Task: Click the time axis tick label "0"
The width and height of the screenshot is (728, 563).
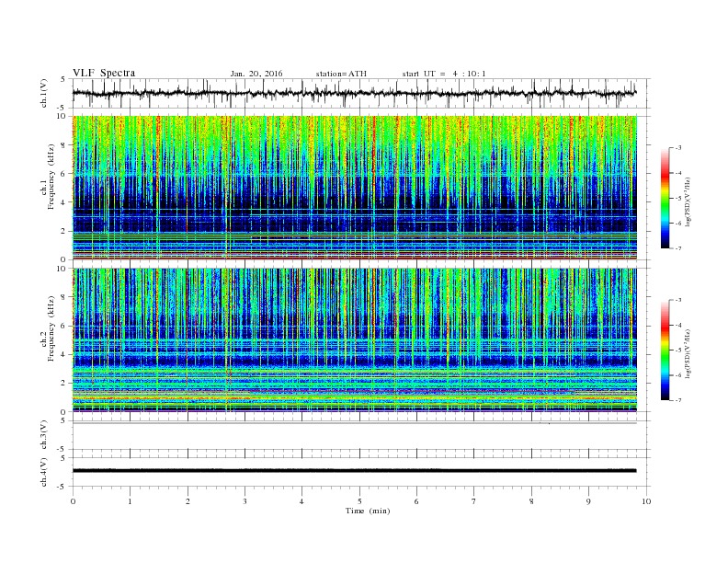Action: (73, 501)
